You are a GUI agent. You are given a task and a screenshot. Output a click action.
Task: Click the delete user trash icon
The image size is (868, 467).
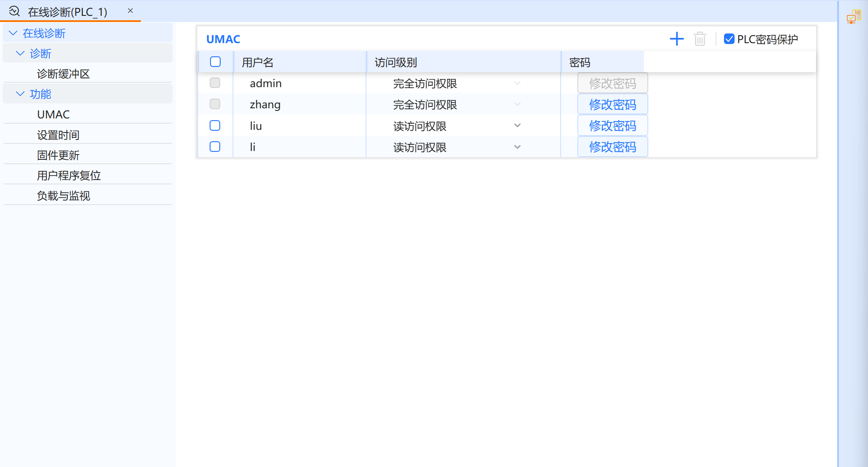click(699, 39)
